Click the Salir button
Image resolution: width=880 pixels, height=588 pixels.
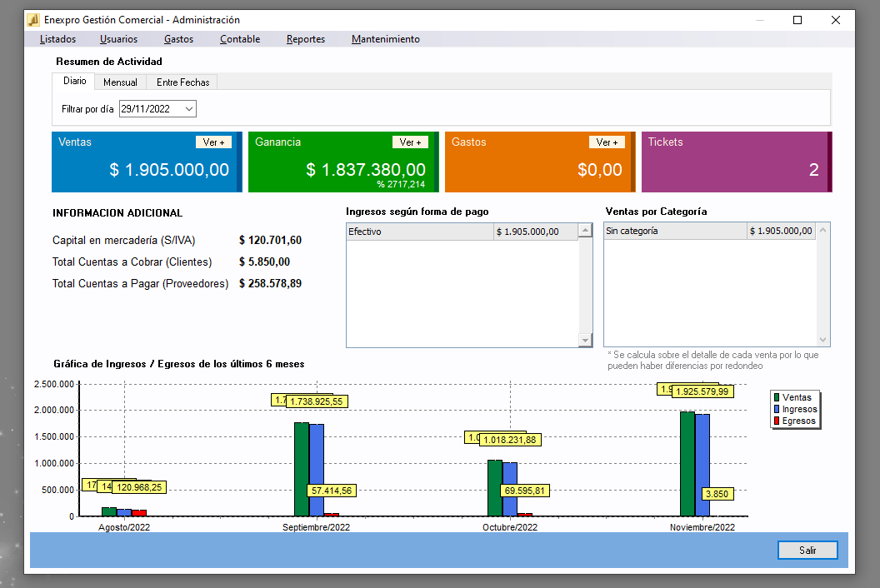(807, 551)
